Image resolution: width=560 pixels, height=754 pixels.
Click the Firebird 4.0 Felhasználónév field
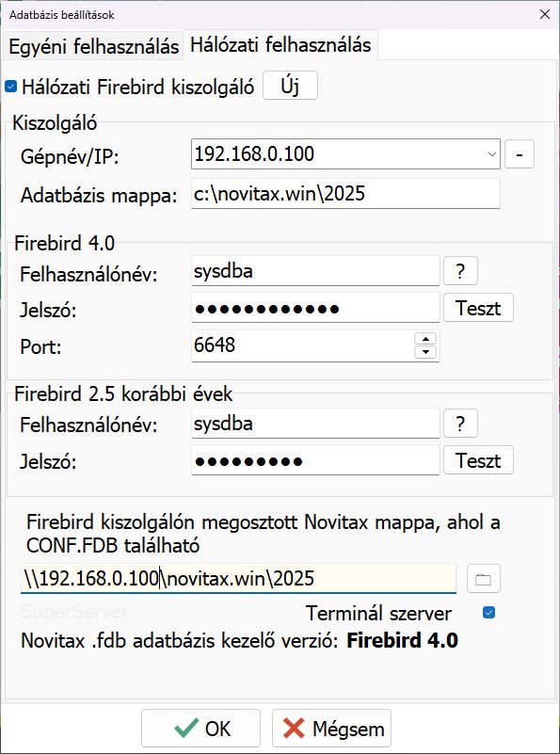coord(315,271)
